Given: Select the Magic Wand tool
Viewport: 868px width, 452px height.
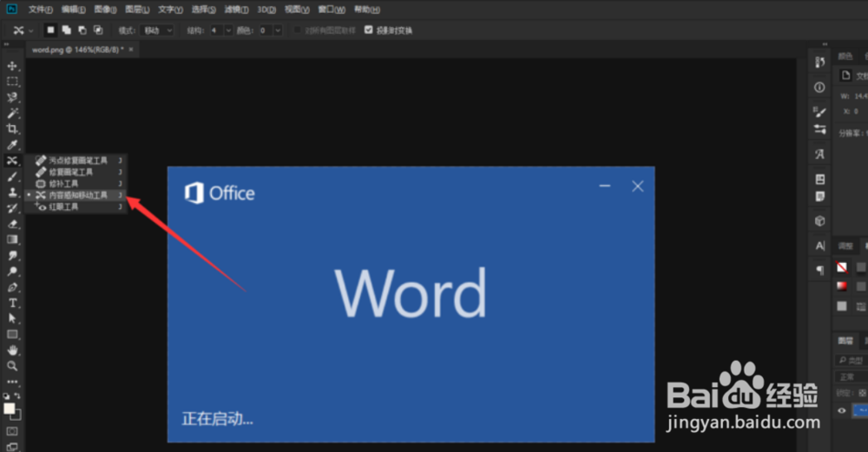Looking at the screenshot, I should (12, 113).
